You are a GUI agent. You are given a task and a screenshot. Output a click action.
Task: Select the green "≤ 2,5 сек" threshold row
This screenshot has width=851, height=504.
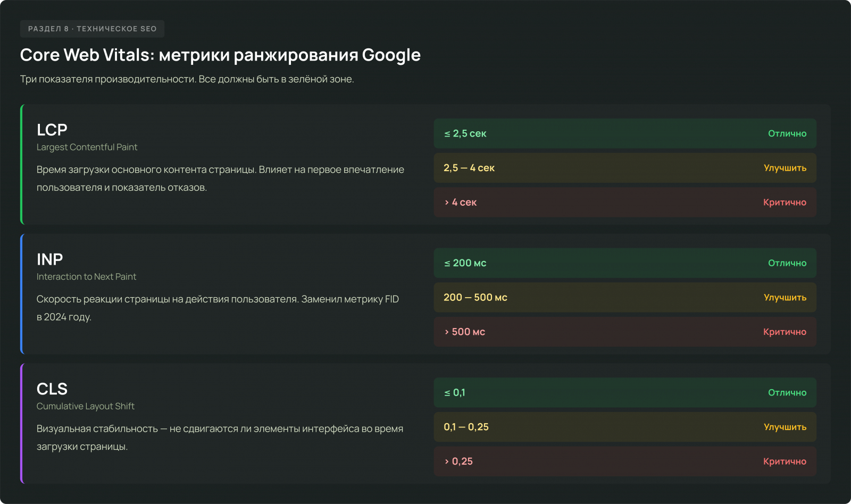pos(624,133)
